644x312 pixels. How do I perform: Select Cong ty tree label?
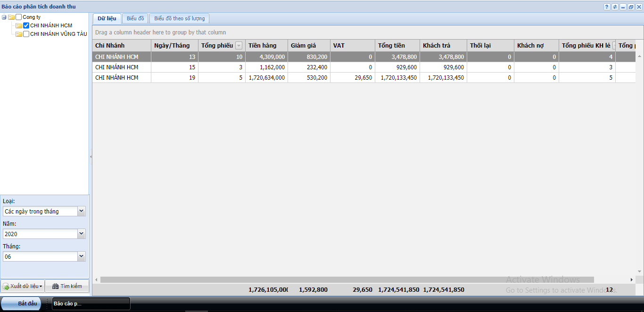click(32, 17)
